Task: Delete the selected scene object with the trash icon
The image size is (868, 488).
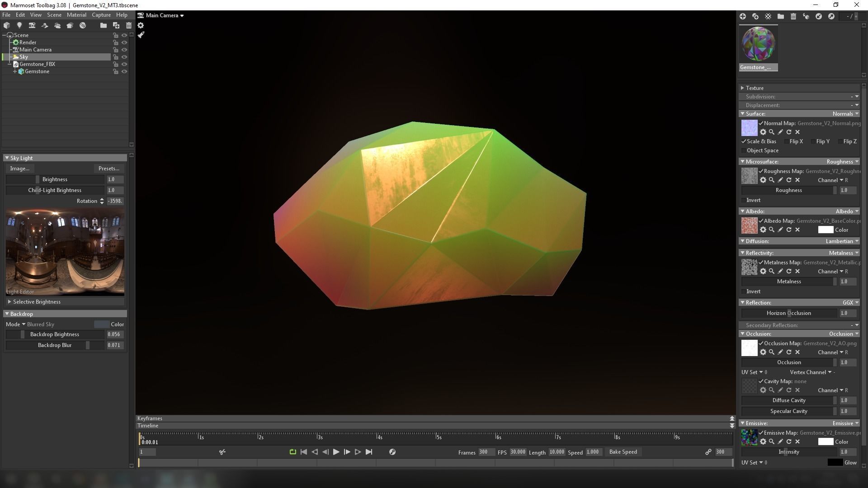Action: point(129,26)
